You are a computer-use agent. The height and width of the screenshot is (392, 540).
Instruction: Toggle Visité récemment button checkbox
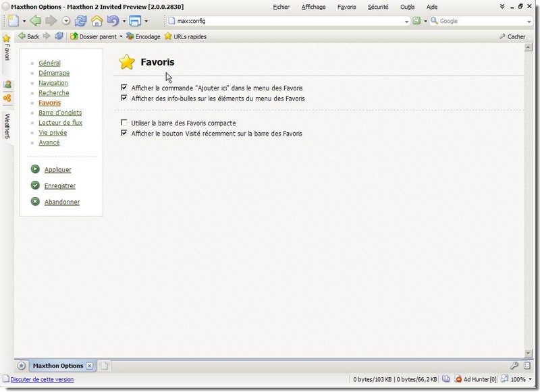[x=124, y=133]
